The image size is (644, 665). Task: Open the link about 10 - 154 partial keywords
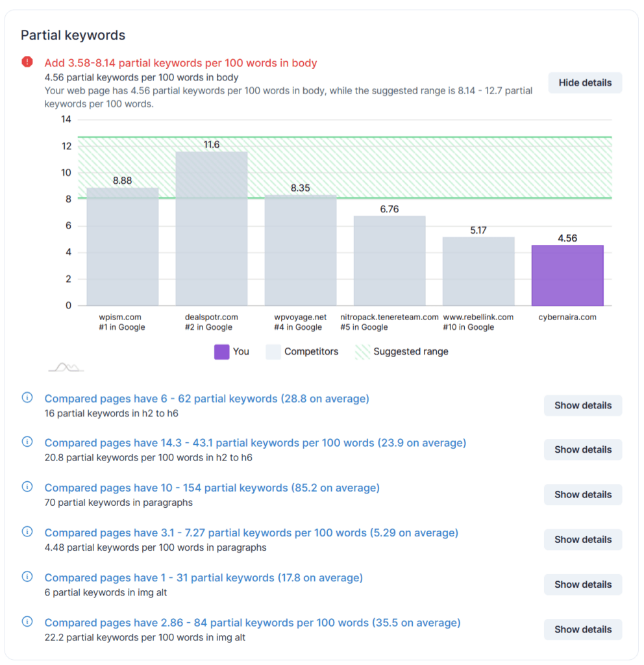(213, 487)
